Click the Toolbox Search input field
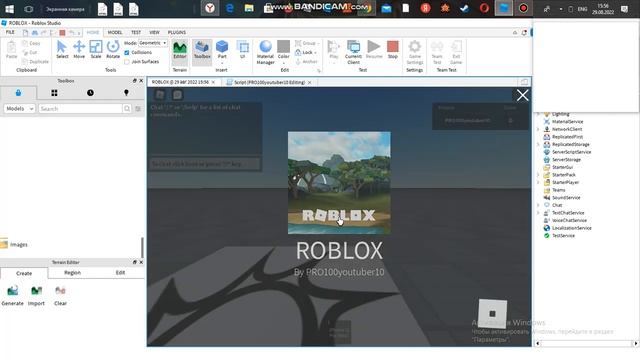Screen dimensions: 640x360 [x=80, y=109]
